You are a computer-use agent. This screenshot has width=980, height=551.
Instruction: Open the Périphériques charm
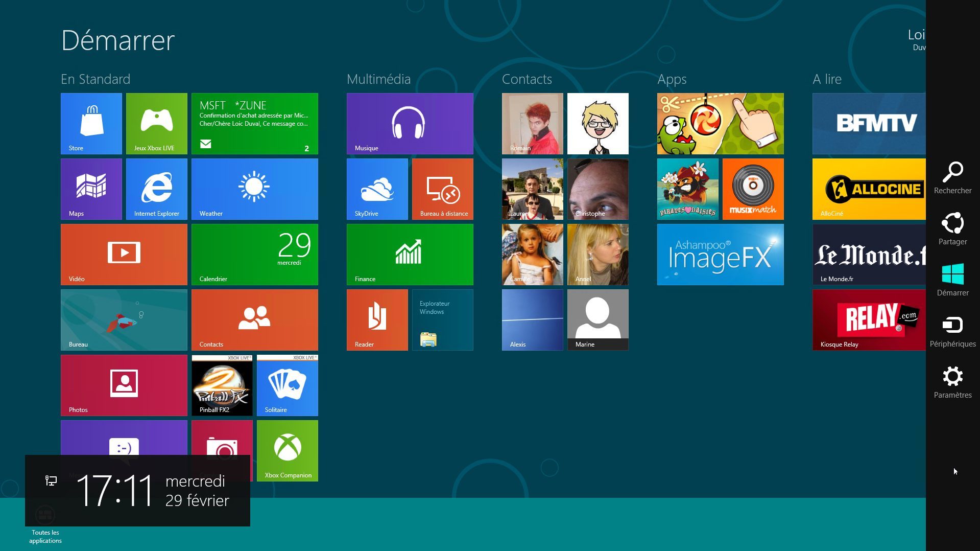click(952, 331)
